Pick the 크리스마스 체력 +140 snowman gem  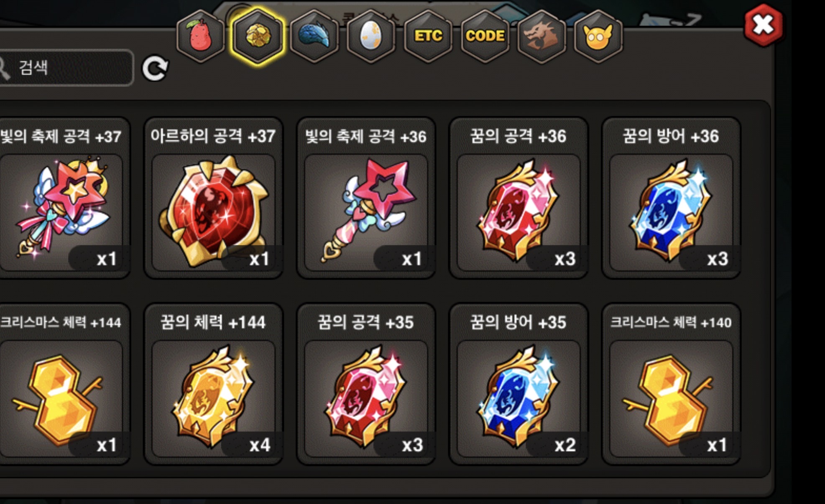click(x=671, y=384)
